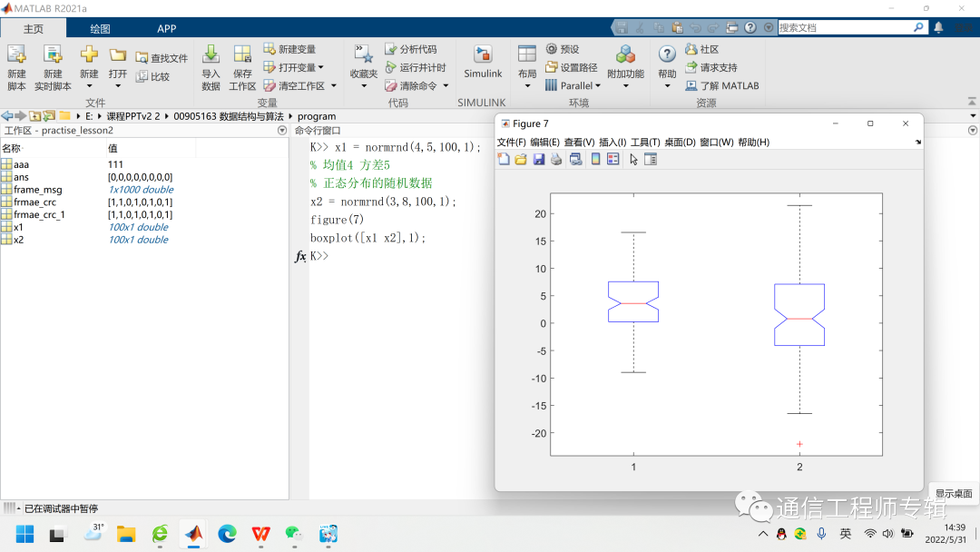Click 保存工作区 save workspace icon
Image resolution: width=980 pixels, height=552 pixels.
click(242, 67)
